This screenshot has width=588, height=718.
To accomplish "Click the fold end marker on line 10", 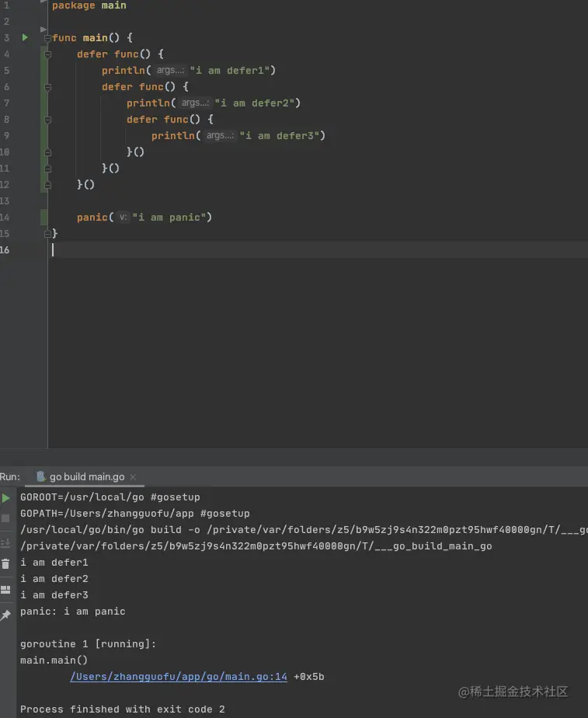I will [47, 152].
